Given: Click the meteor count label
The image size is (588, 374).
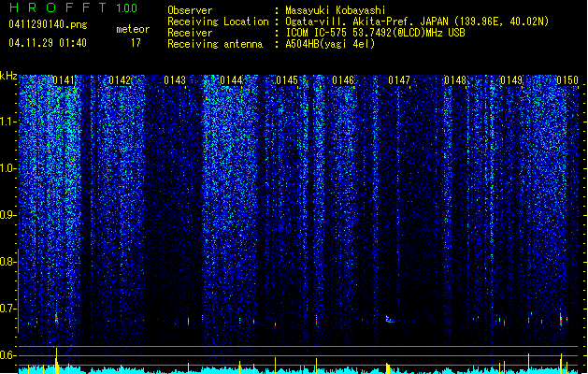Looking at the screenshot, I should [133, 29].
